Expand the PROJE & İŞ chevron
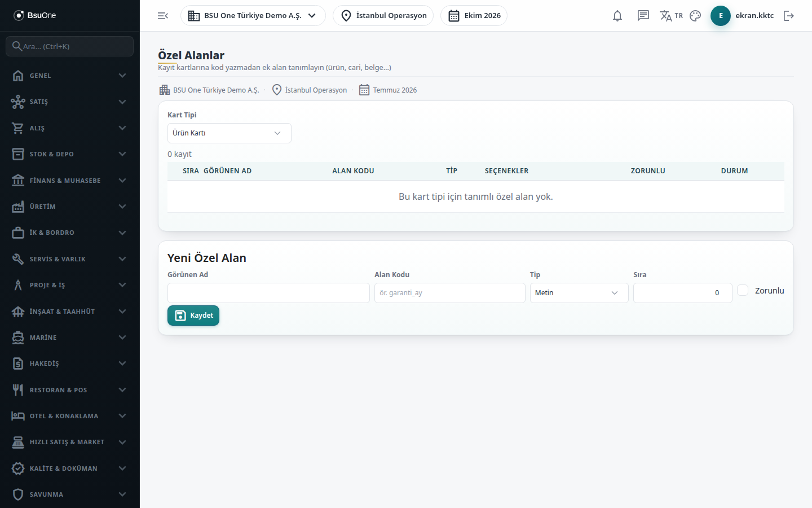This screenshot has height=508, width=812. [x=122, y=285]
